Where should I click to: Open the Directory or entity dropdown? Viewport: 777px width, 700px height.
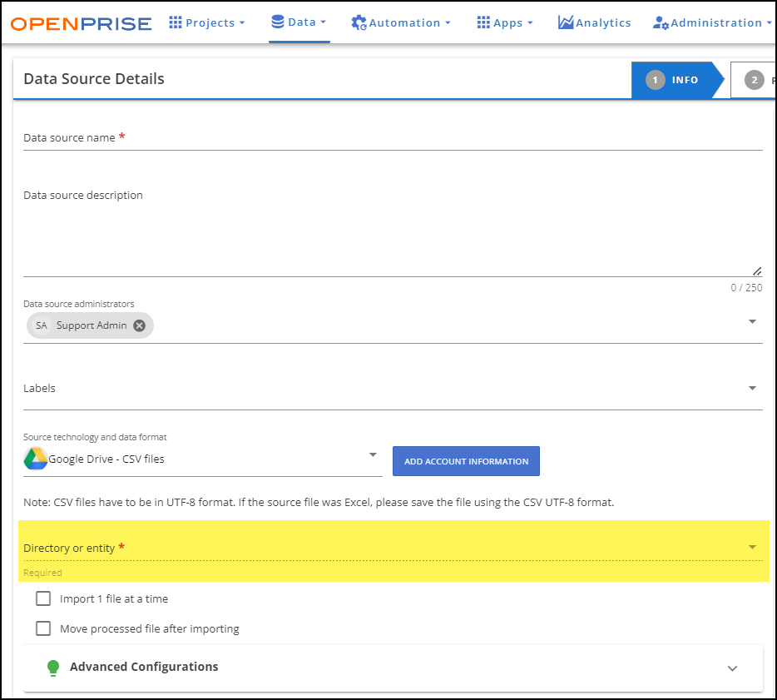tap(752, 547)
